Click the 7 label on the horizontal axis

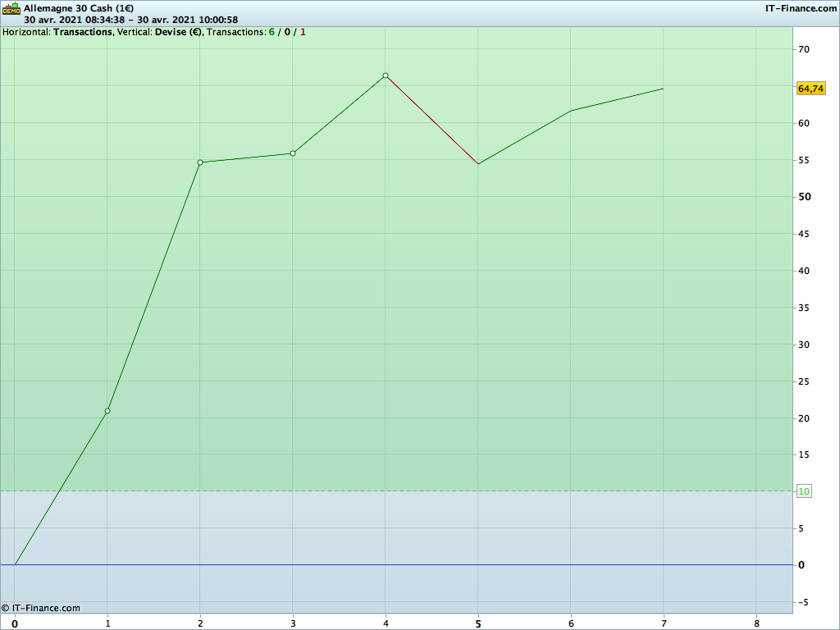tap(664, 623)
